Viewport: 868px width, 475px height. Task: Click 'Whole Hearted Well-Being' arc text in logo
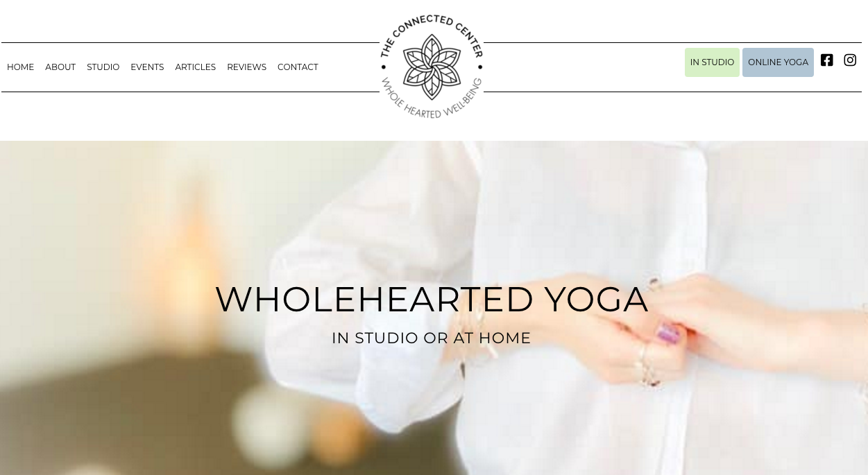(432, 103)
